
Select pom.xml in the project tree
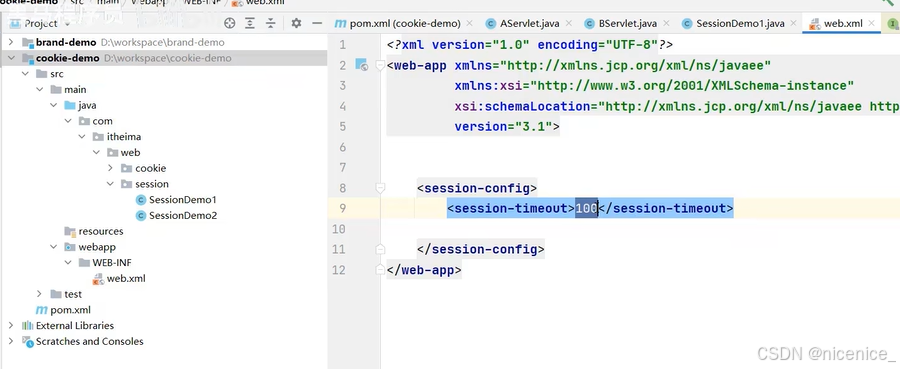63,310
